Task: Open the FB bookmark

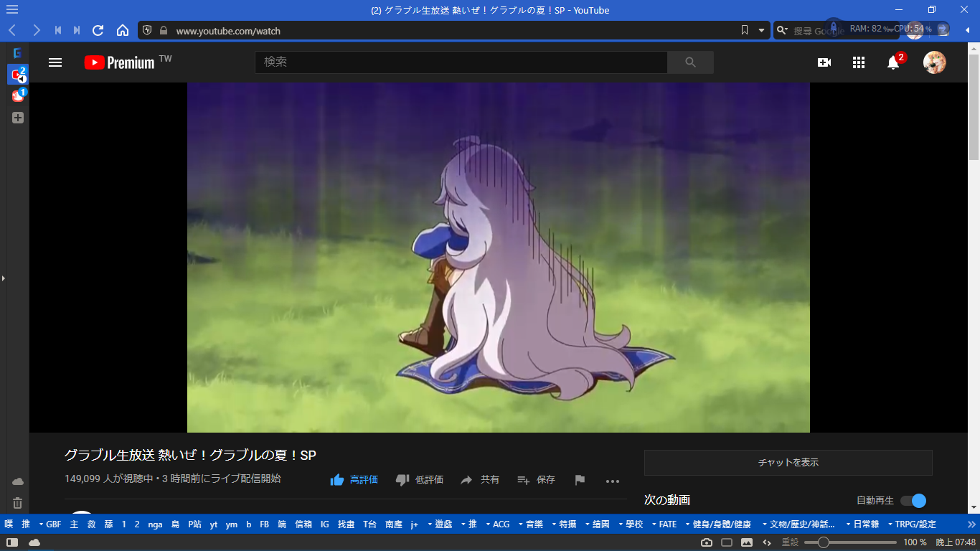Action: 265,524
